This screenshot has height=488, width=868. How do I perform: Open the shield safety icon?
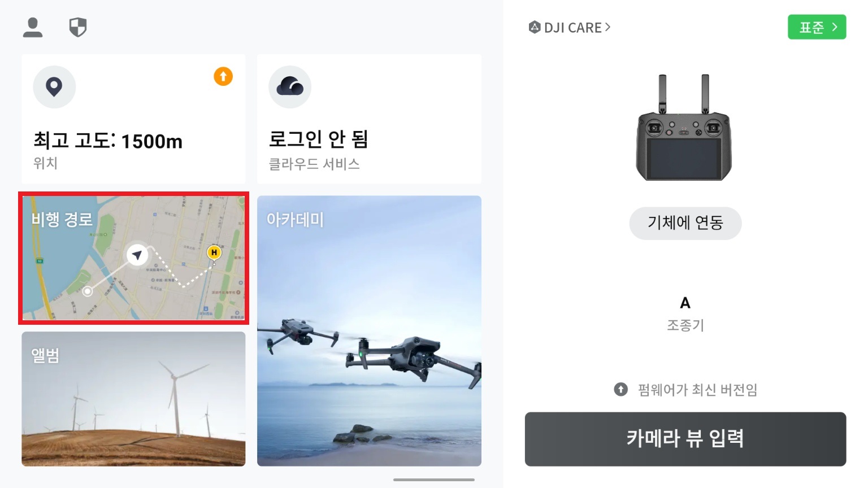pyautogui.click(x=78, y=27)
